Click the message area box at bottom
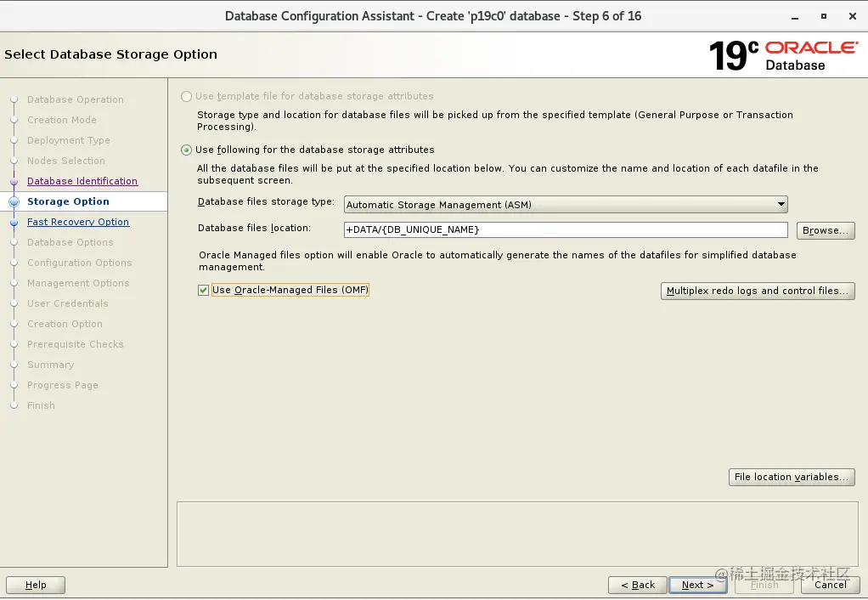The width and height of the screenshot is (868, 600). click(517, 534)
